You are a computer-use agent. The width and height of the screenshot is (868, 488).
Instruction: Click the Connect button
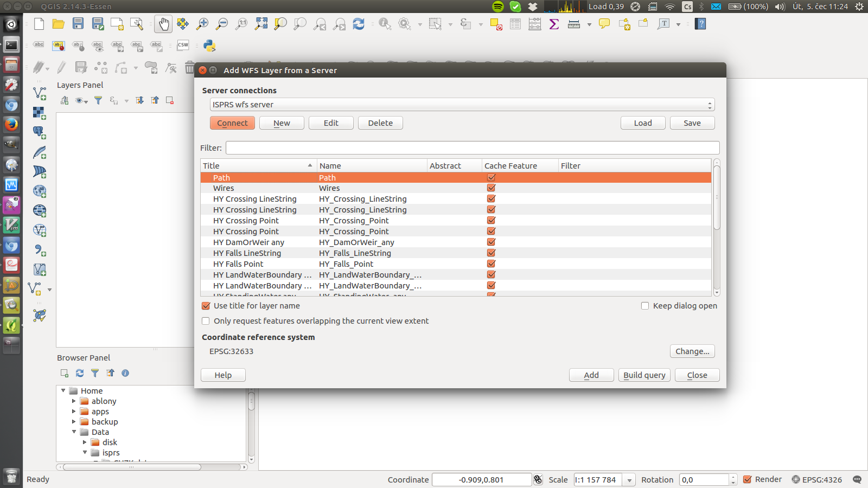[232, 123]
